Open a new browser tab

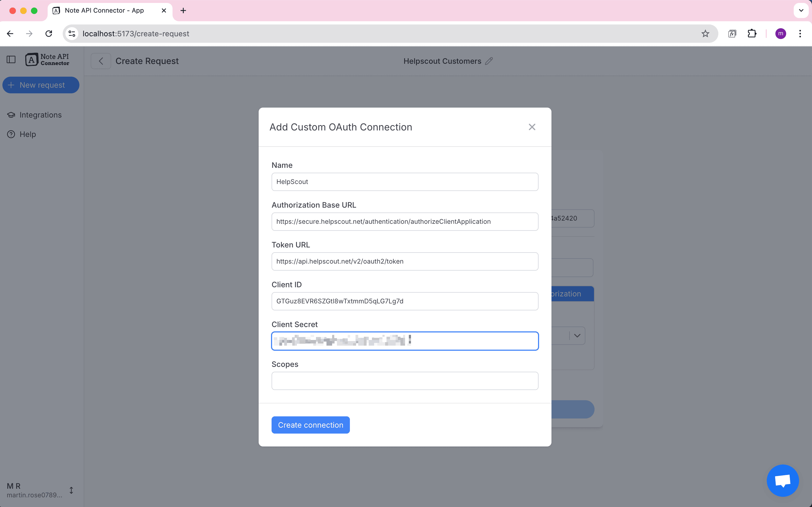(183, 11)
